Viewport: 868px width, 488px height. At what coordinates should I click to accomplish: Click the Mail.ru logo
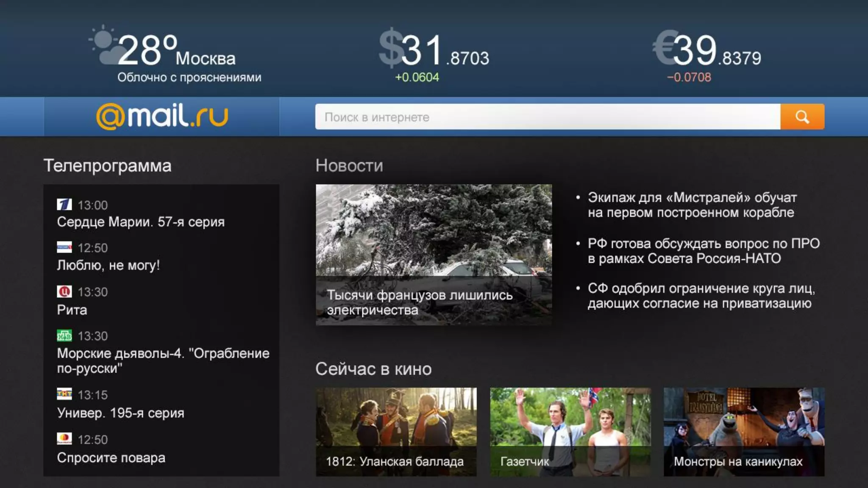click(x=162, y=116)
